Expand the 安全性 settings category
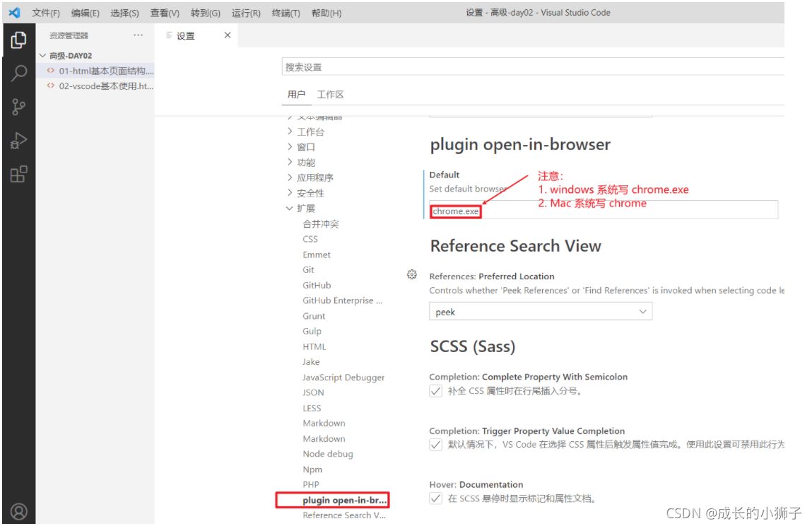Image resolution: width=812 pixels, height=526 pixels. coord(290,193)
